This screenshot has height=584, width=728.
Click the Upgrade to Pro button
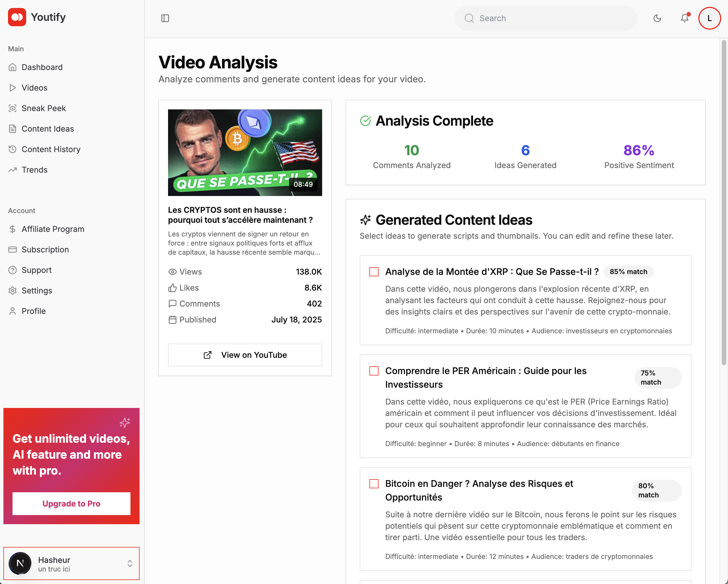(x=71, y=504)
